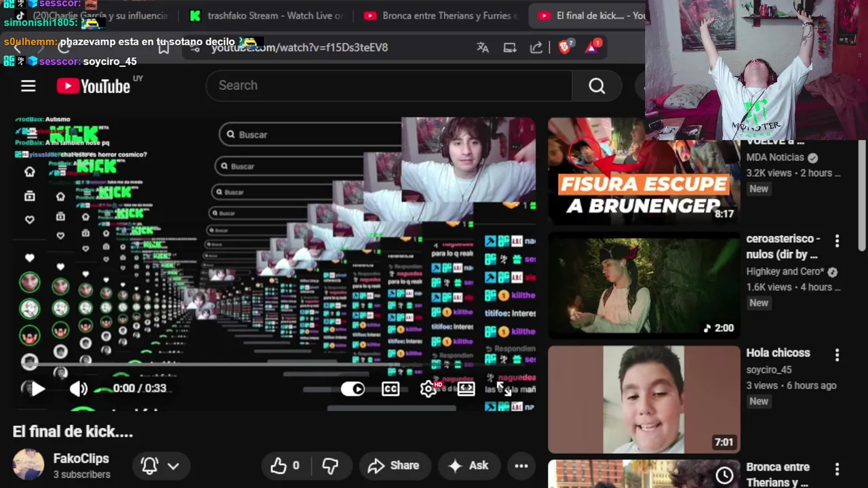The width and height of the screenshot is (868, 488).
Task: Bookmark the page with address bar icon
Action: pos(163,47)
